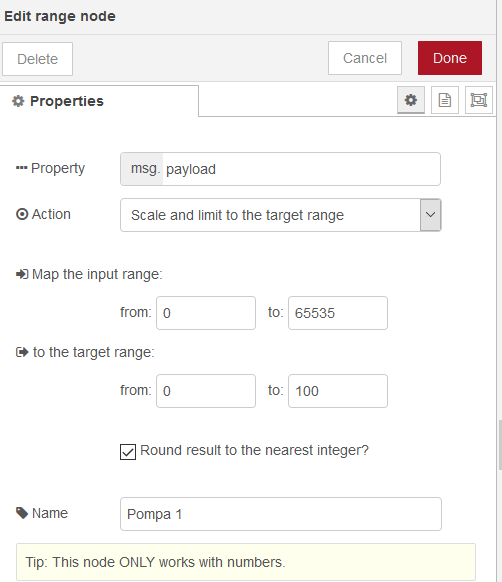Click the Cancel button
The image size is (502, 582).
pos(365,58)
